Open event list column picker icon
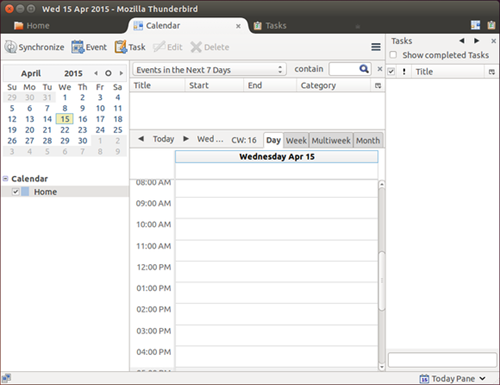The height and width of the screenshot is (385, 500). (378, 86)
